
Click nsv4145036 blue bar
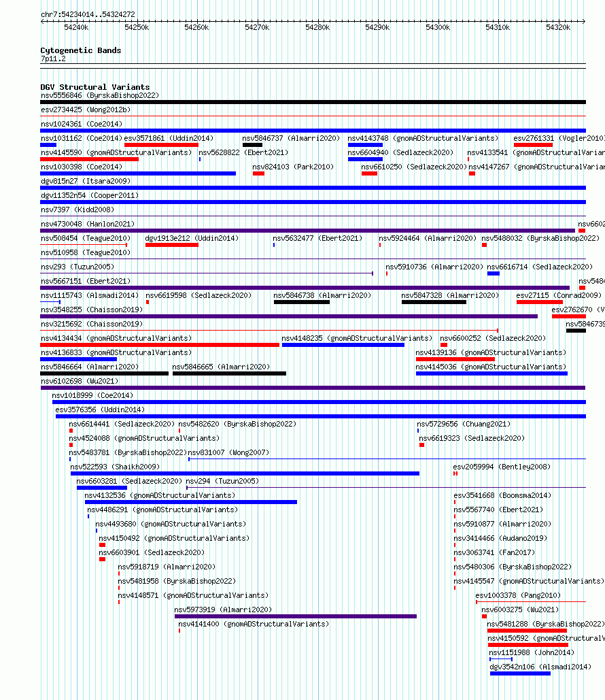[491, 373]
